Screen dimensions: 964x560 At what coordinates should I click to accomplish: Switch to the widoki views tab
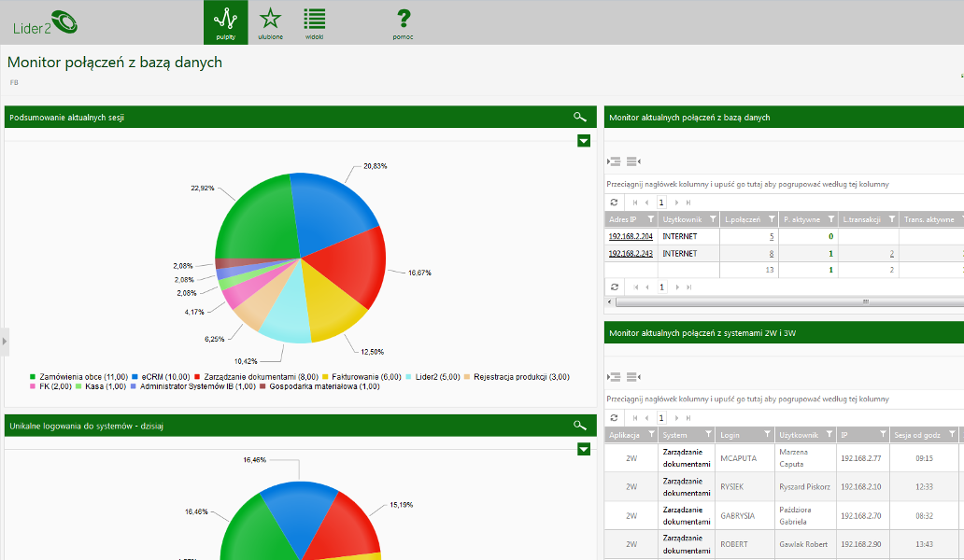tap(314, 22)
